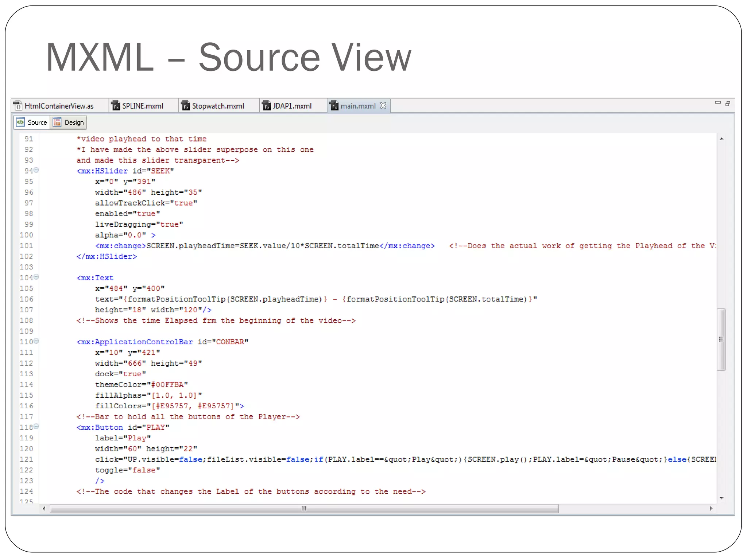
Task: Collapse the mx:Text block at line 104
Action: pyautogui.click(x=36, y=277)
